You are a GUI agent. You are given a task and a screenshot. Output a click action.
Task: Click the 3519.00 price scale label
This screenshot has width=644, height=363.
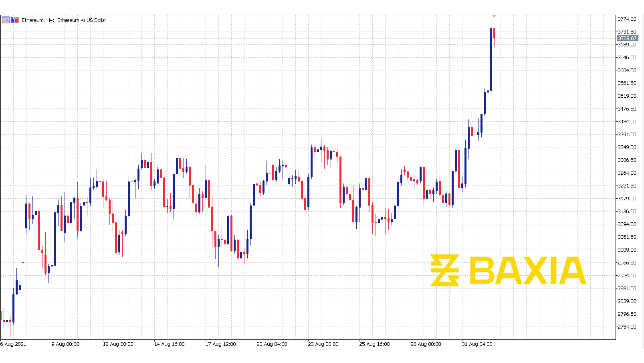click(x=627, y=96)
